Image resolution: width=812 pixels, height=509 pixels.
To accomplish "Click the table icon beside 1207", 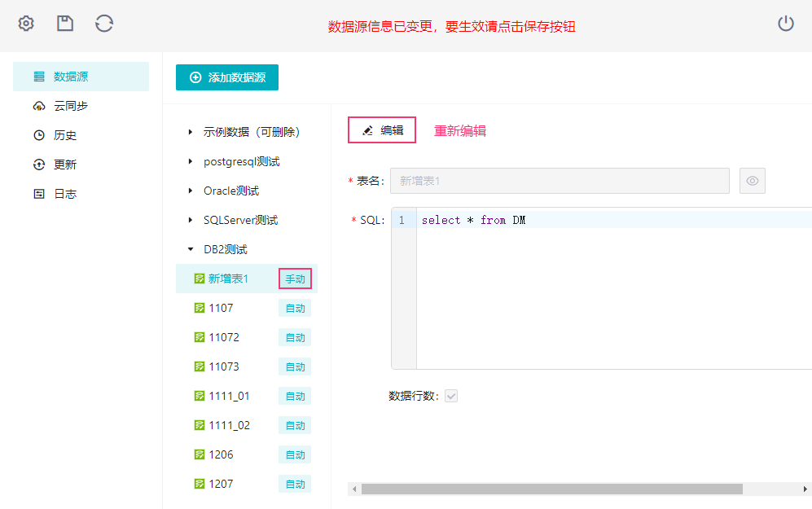I will 200,484.
